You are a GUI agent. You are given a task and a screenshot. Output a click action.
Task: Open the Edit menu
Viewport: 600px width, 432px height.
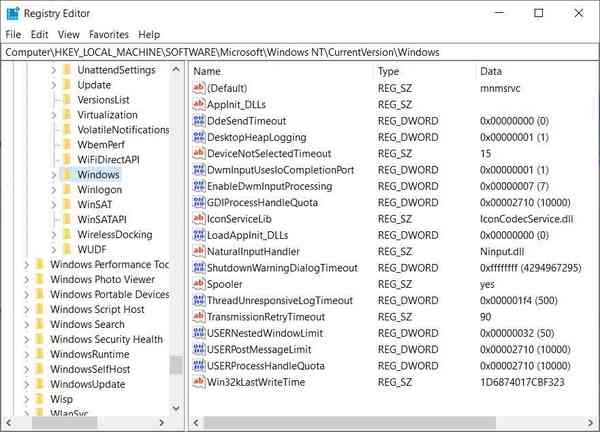pos(39,34)
